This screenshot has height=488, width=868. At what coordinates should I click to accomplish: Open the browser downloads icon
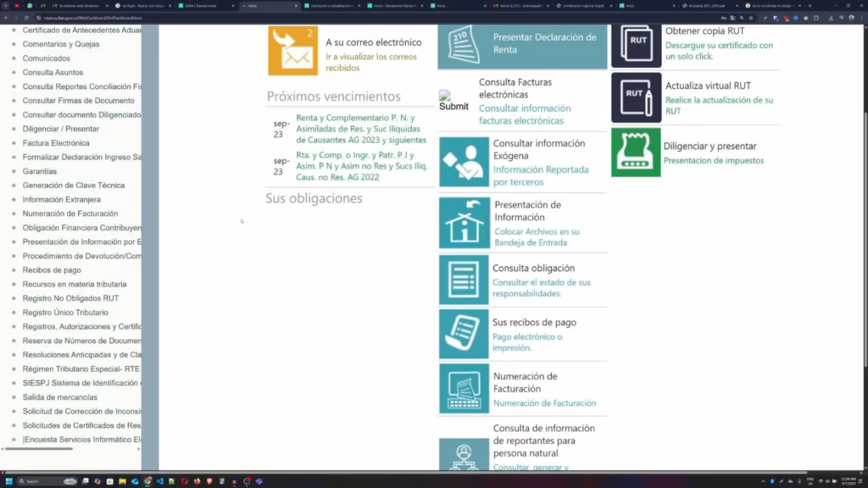(831, 18)
